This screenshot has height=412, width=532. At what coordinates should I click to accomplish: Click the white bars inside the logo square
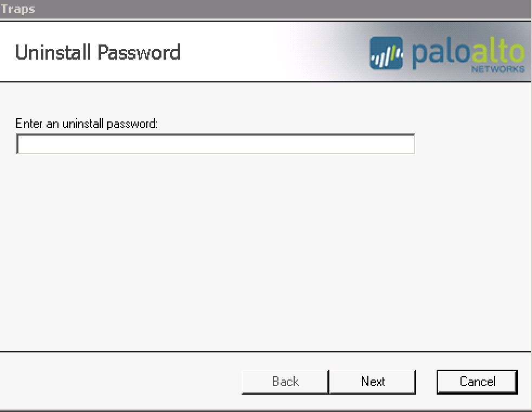click(387, 56)
